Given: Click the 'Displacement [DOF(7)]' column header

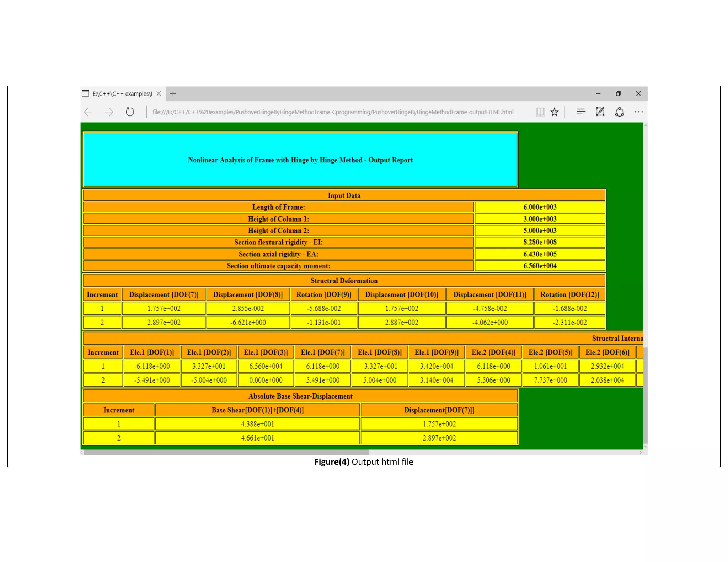Looking at the screenshot, I should click(x=164, y=295).
